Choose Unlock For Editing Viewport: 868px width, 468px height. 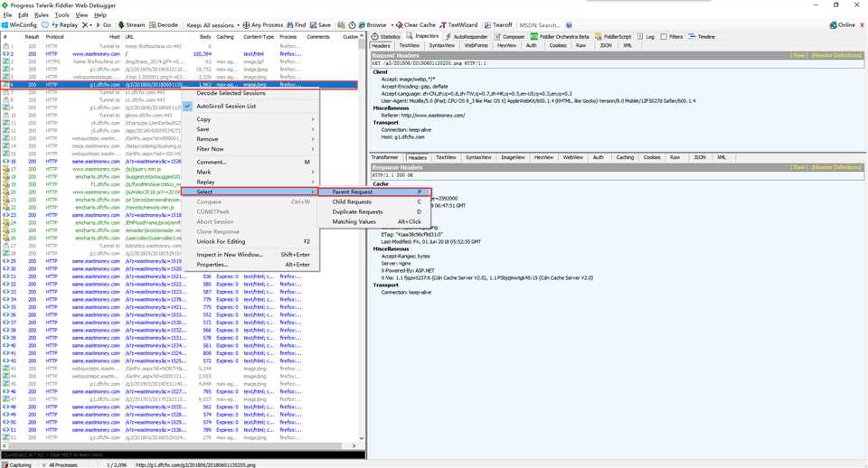tap(250, 242)
